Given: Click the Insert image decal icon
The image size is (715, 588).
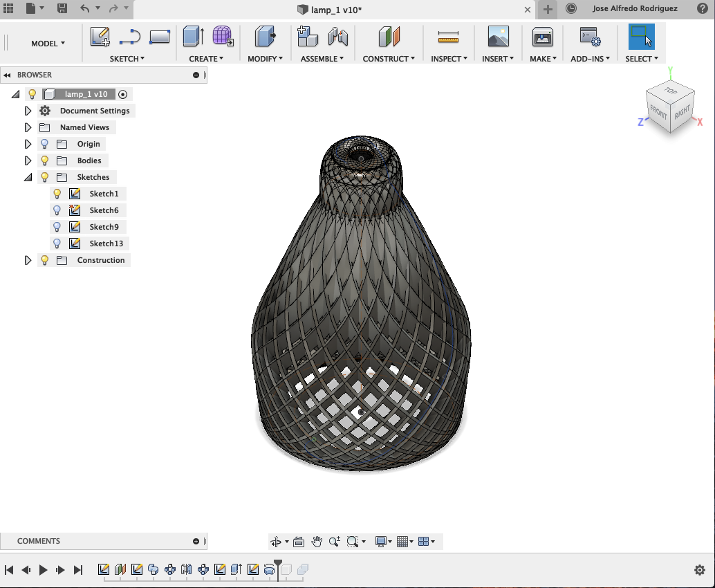Looking at the screenshot, I should tap(498, 37).
